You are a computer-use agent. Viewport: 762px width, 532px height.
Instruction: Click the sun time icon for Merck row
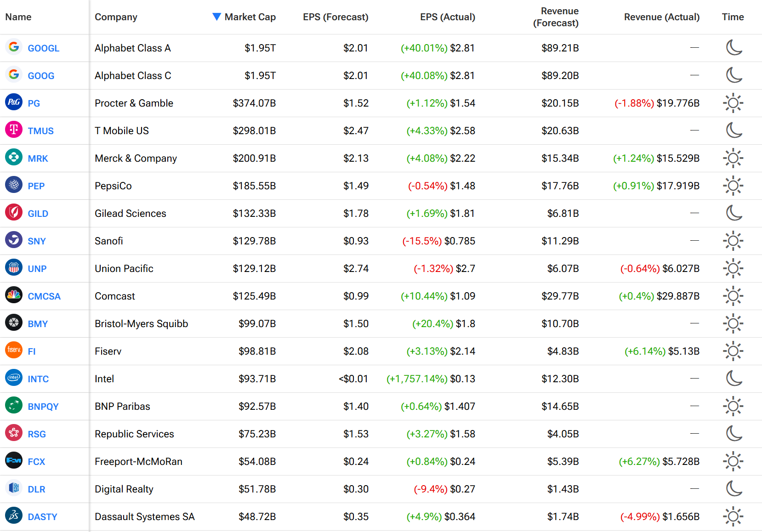click(x=733, y=158)
